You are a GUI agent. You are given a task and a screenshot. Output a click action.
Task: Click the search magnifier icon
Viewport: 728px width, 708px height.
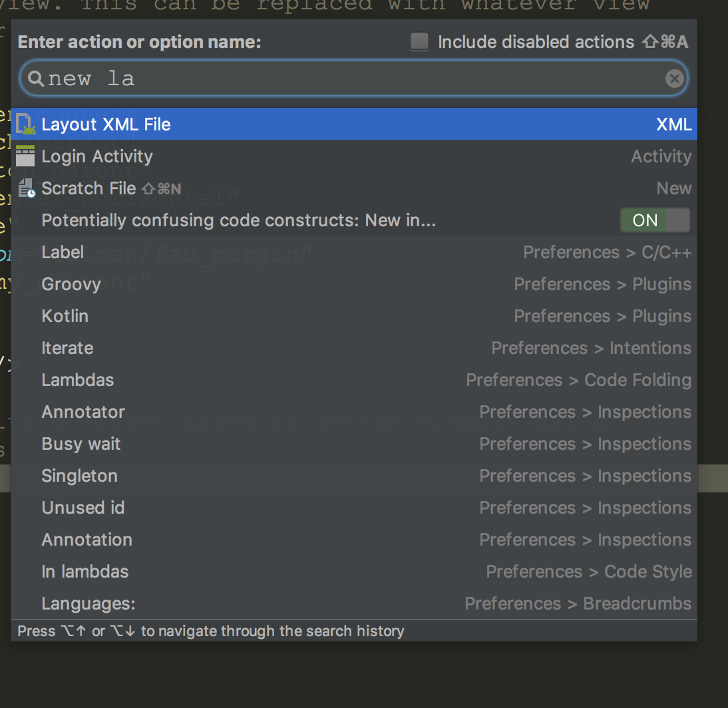coord(35,79)
